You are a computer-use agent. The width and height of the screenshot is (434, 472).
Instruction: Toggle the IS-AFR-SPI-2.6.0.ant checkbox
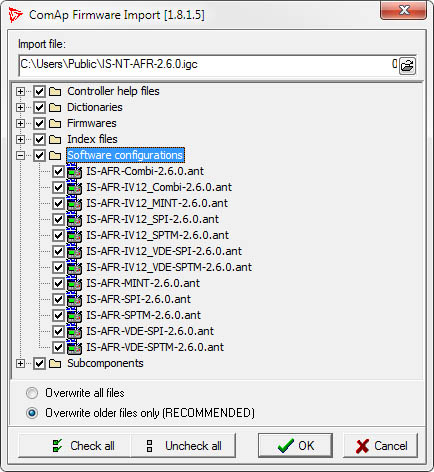pyautogui.click(x=58, y=299)
